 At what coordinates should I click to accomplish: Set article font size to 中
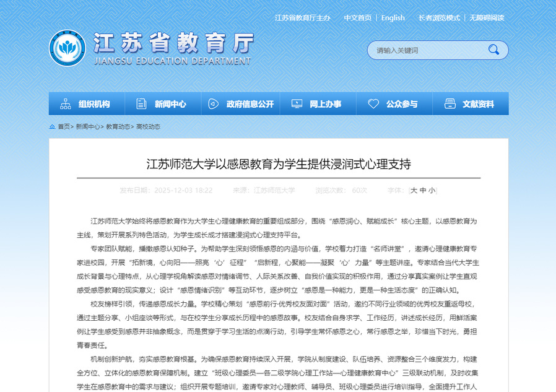click(423, 191)
